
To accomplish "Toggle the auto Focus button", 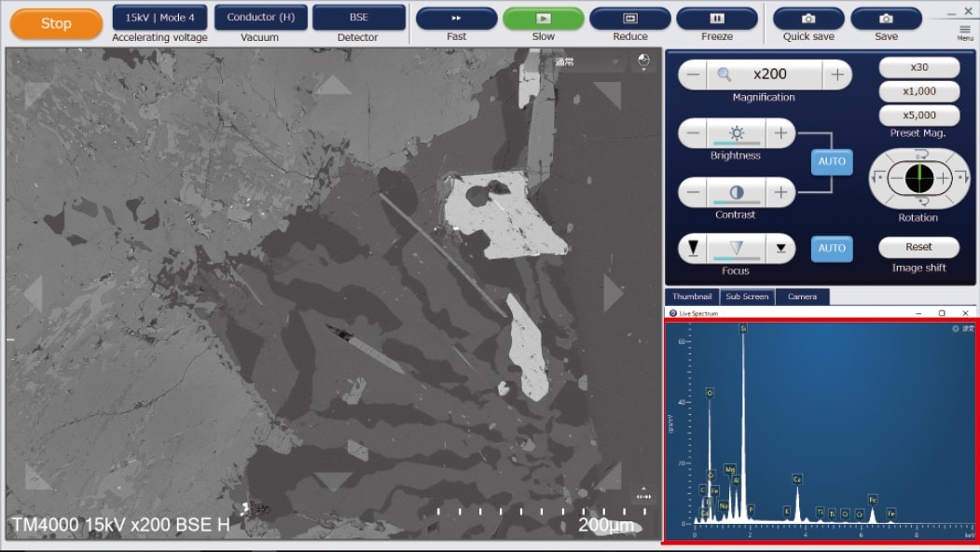I will point(831,248).
